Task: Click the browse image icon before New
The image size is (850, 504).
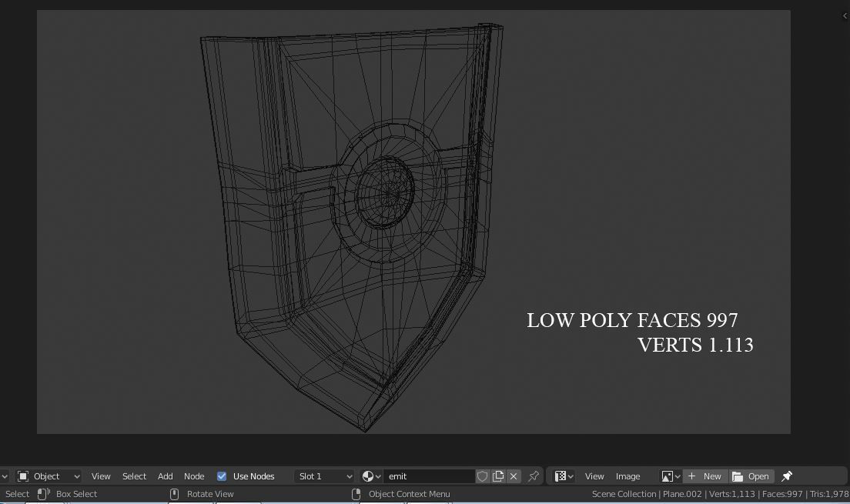Action: click(668, 476)
